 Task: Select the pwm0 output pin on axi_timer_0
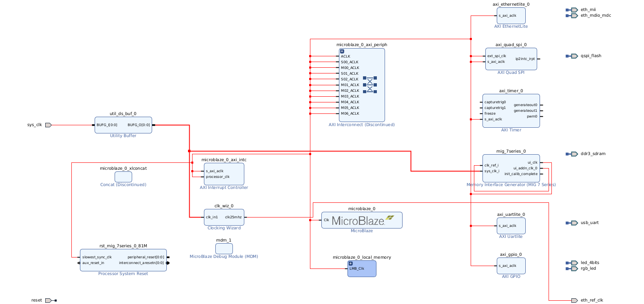point(532,117)
